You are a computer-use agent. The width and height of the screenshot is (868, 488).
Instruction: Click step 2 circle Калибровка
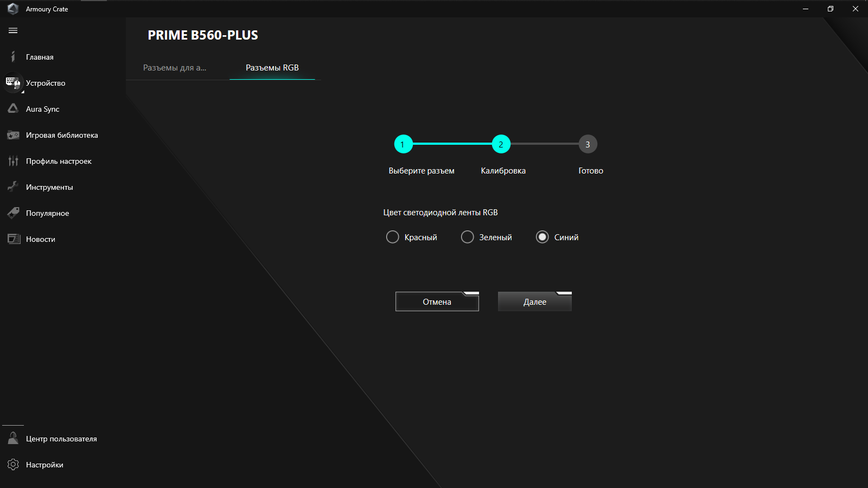[x=501, y=144]
